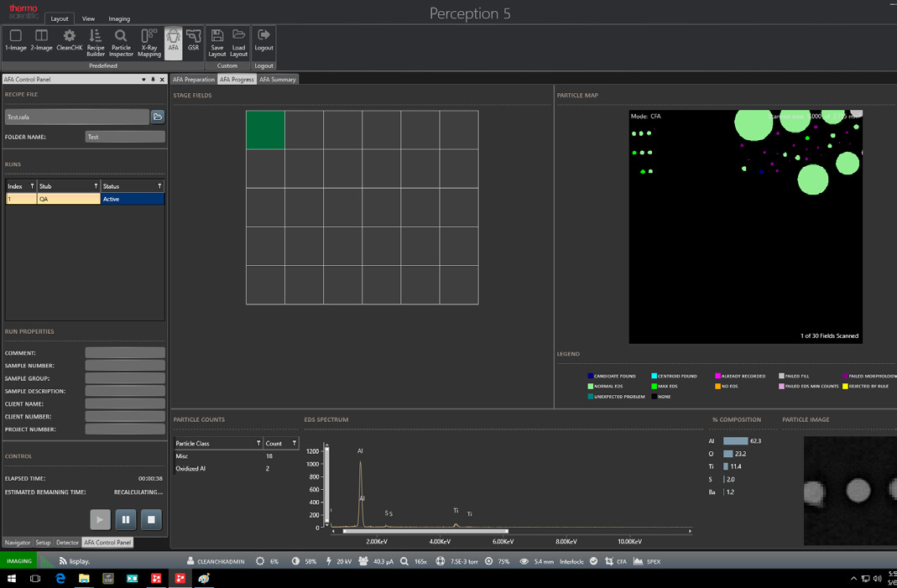Open filter on Index column
Image resolution: width=897 pixels, height=588 pixels.
click(x=32, y=186)
